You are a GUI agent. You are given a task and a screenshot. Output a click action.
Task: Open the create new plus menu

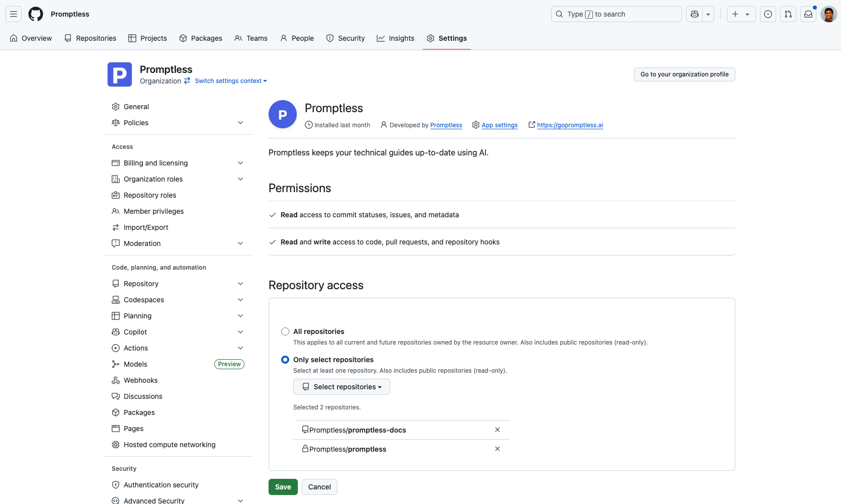741,14
